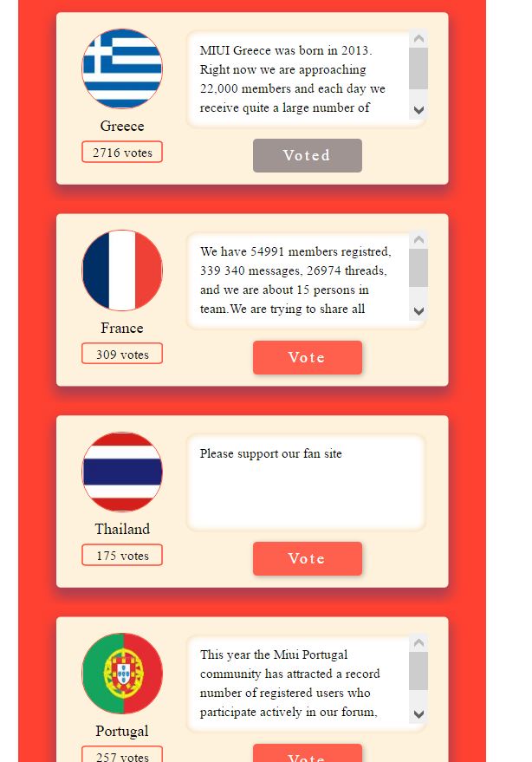Image resolution: width=532 pixels, height=762 pixels.
Task: Vote for France
Action: click(307, 357)
